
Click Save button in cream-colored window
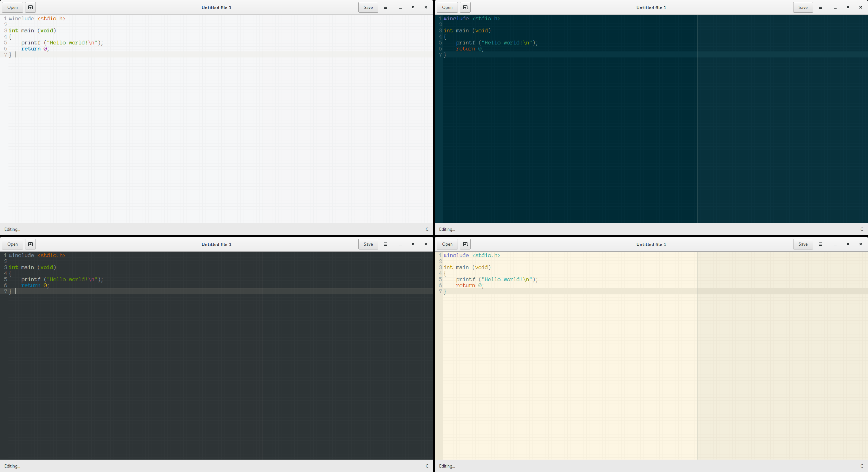click(803, 244)
